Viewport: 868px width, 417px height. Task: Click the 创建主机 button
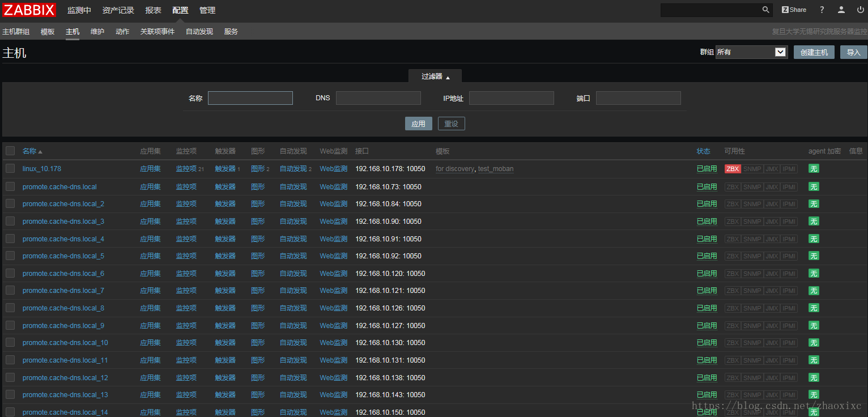(x=814, y=52)
